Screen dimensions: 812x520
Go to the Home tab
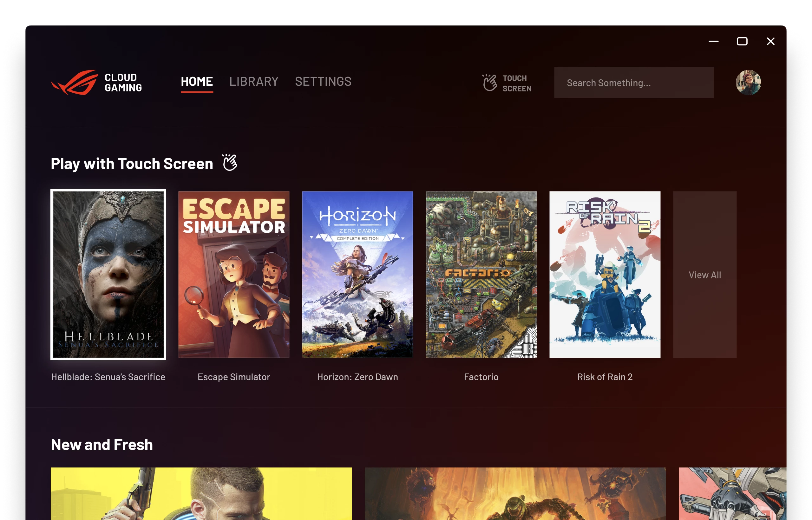pos(197,81)
